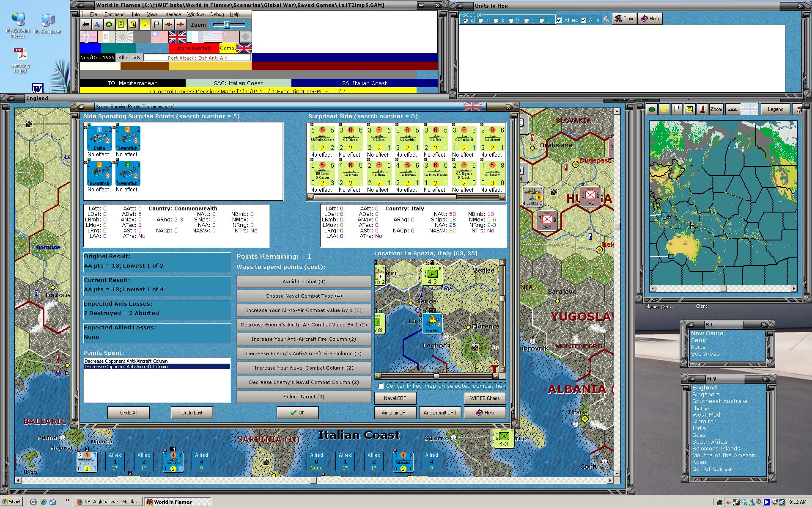Click the main toolbar Zoom slider handle
Image resolution: width=812 pixels, height=508 pixels.
click(x=227, y=25)
